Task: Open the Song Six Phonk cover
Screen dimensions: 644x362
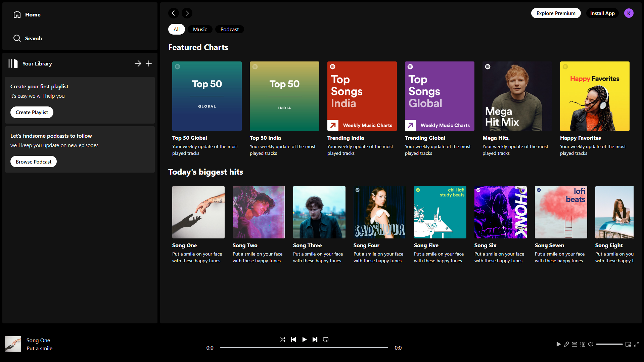Action: coord(501,212)
